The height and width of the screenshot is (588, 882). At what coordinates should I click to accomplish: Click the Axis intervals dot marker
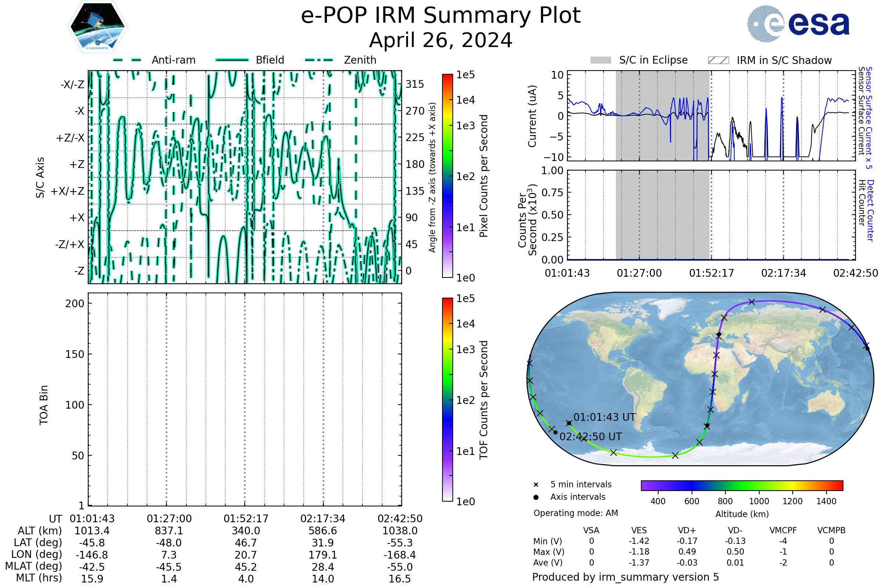click(x=536, y=497)
